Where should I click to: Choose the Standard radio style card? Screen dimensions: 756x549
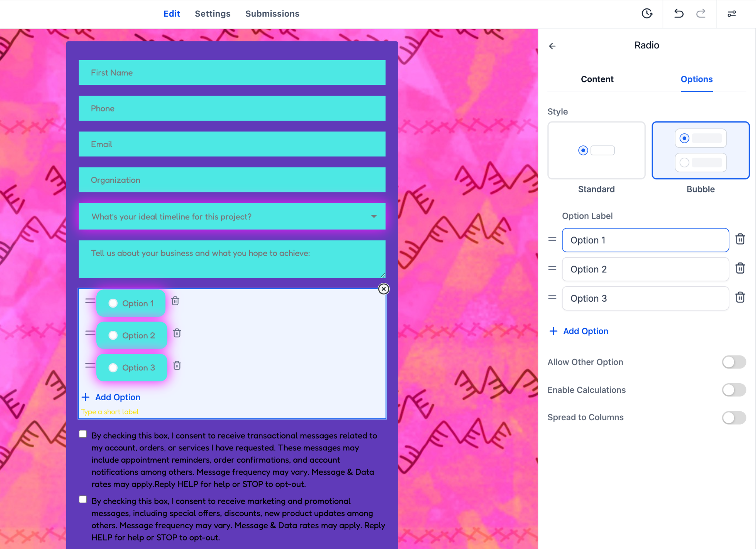596,150
